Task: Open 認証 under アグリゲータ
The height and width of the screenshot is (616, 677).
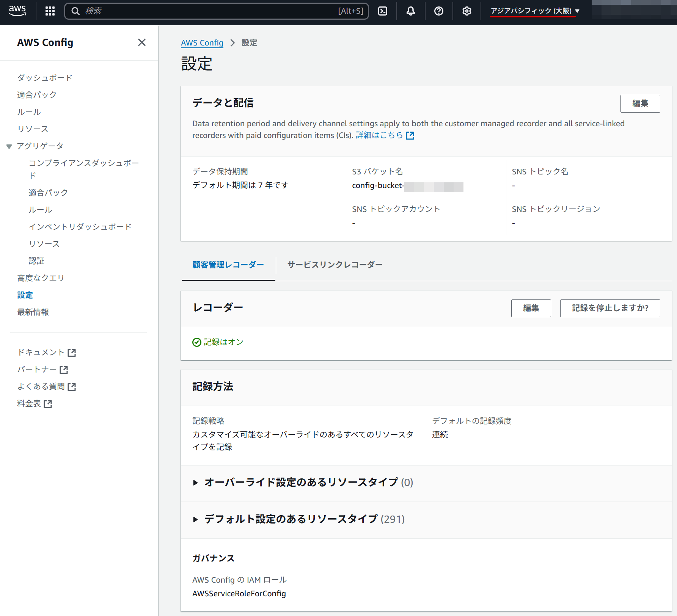Action: click(x=36, y=261)
